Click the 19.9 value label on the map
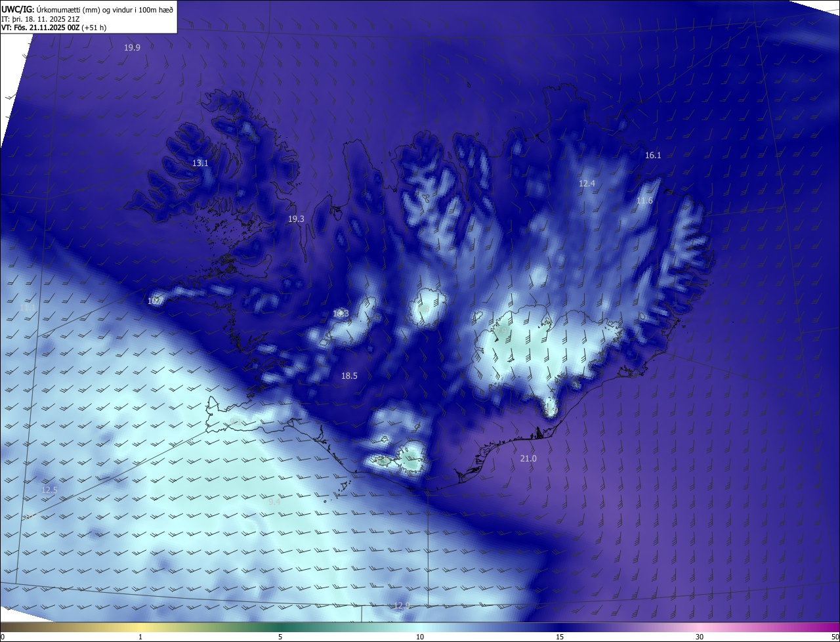 click(x=132, y=47)
